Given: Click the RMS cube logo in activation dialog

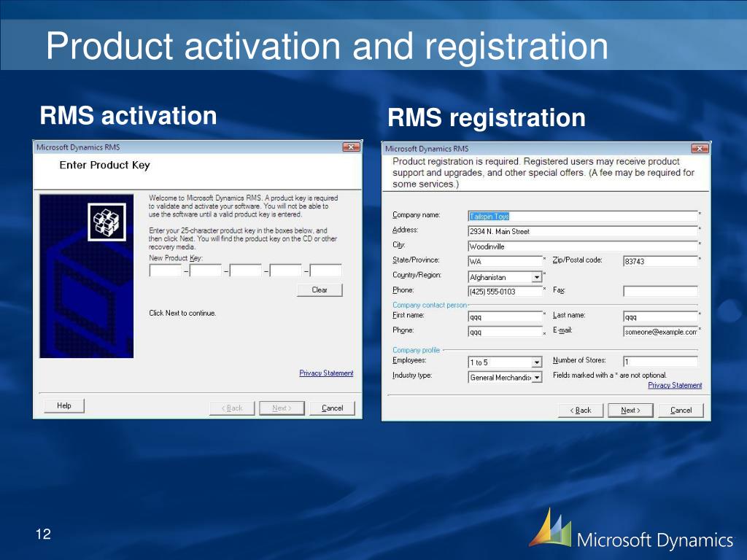Looking at the screenshot, I should 107,222.
